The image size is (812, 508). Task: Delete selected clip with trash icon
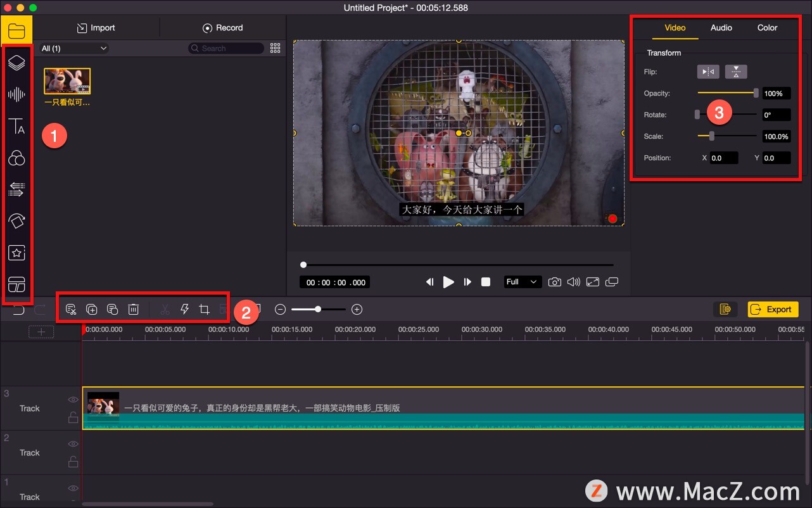[133, 309]
